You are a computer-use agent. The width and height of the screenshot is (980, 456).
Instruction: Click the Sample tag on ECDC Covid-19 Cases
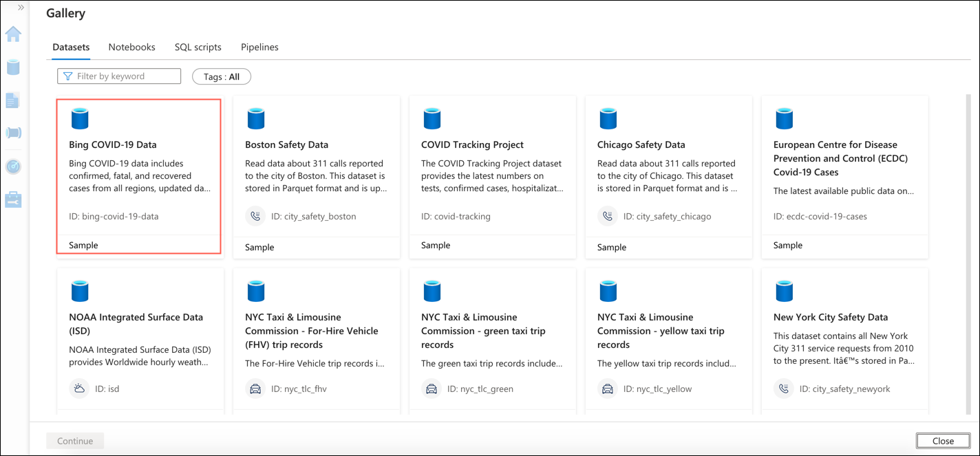788,246
